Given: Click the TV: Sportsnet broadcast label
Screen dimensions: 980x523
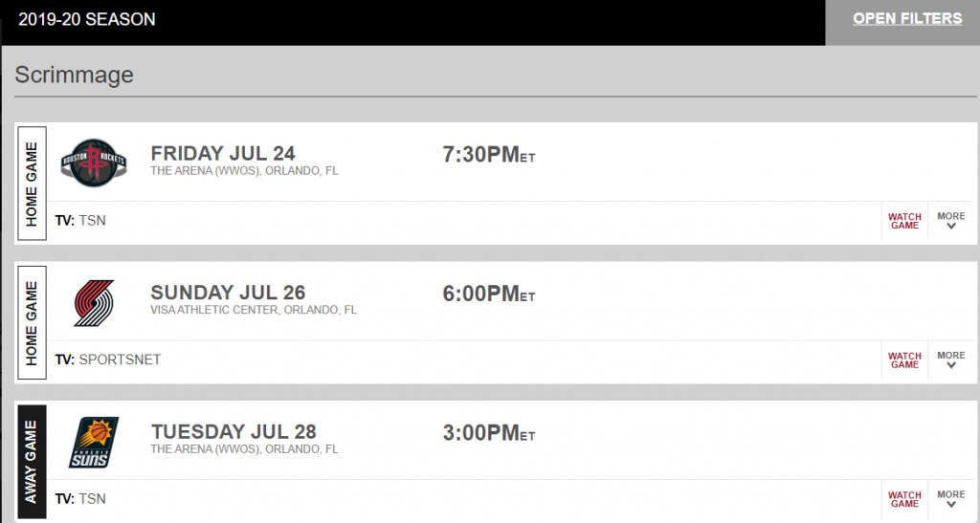Looking at the screenshot, I should click(108, 360).
